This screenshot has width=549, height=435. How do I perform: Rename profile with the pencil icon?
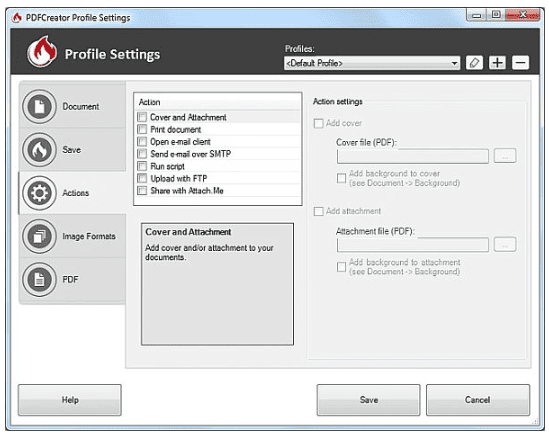click(x=474, y=63)
